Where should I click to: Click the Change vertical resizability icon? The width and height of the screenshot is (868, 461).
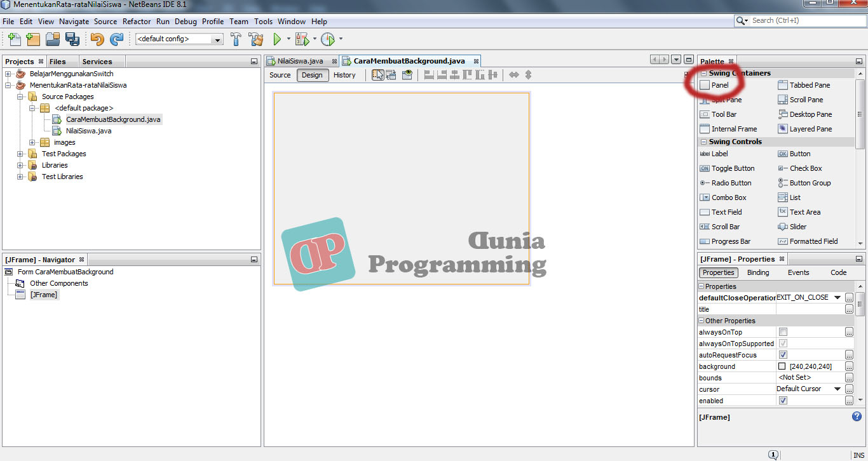tap(528, 75)
